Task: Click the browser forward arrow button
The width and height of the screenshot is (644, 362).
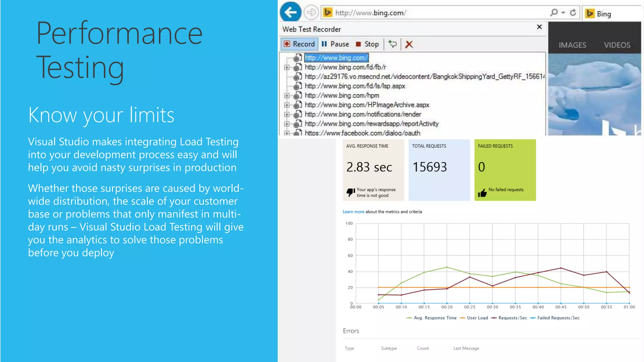Action: 311,13
